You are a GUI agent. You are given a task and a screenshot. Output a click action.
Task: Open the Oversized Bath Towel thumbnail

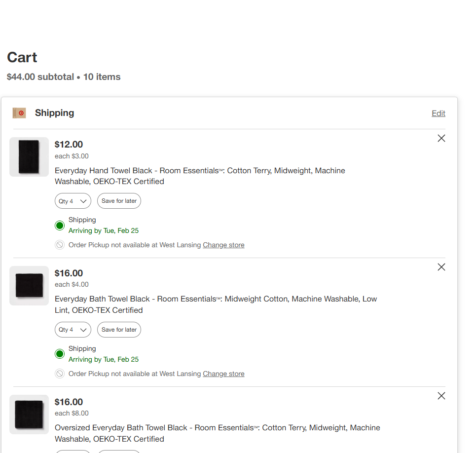click(29, 414)
